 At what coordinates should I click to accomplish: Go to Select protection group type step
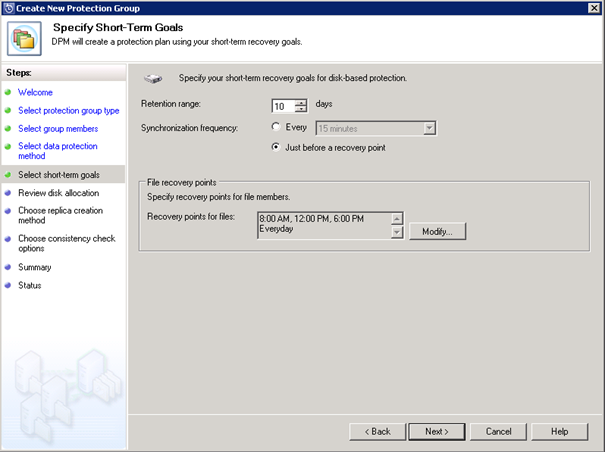69,110
